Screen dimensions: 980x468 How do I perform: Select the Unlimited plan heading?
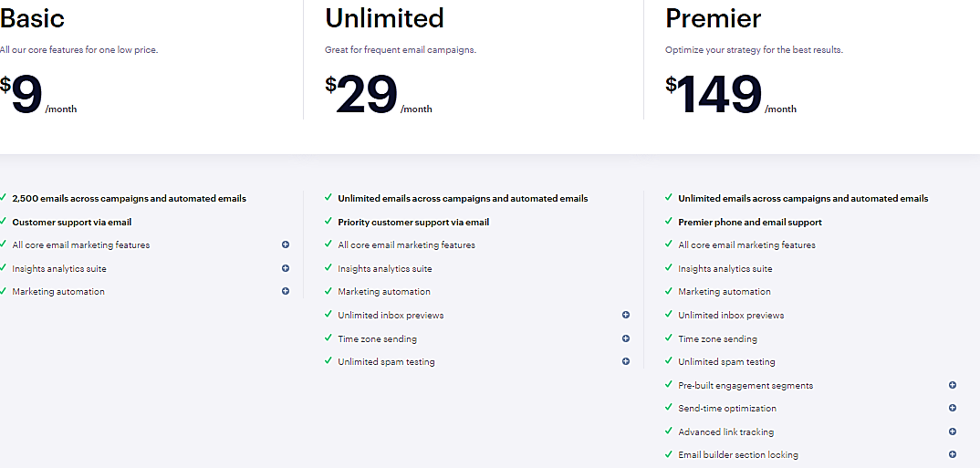coord(384,18)
